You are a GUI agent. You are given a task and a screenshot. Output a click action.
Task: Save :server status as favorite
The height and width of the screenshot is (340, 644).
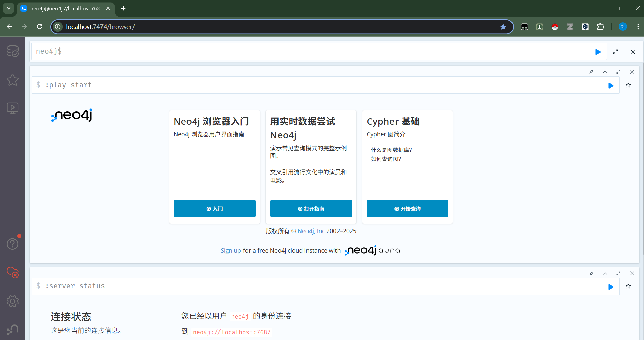pos(628,286)
